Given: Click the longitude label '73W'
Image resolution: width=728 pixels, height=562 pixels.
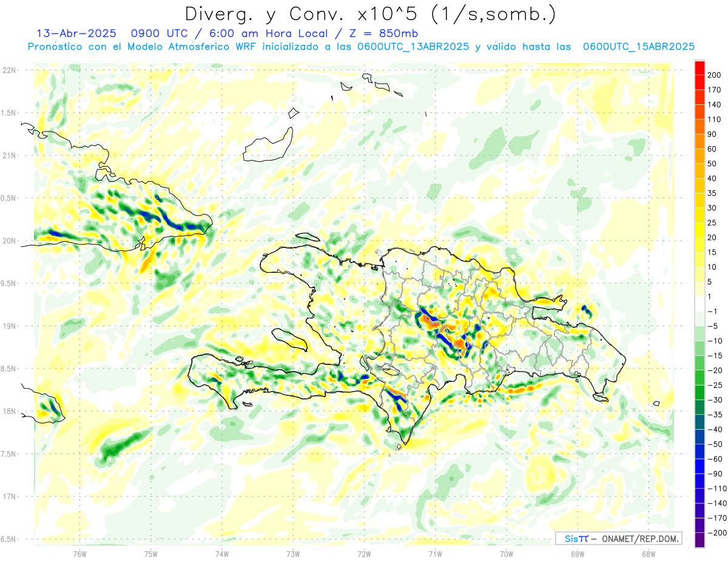Looking at the screenshot, I should (293, 554).
